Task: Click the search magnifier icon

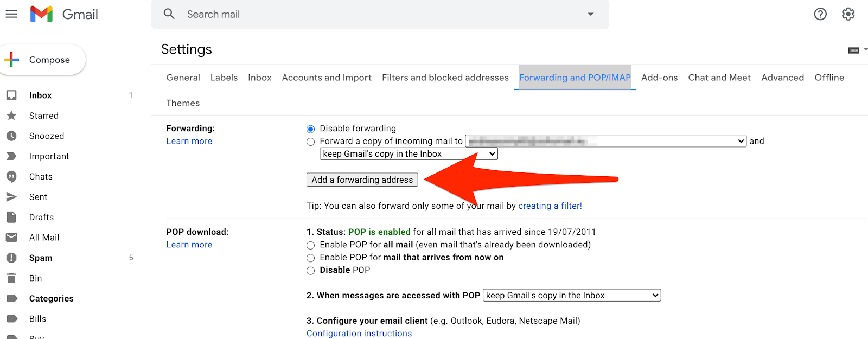Action: click(169, 14)
